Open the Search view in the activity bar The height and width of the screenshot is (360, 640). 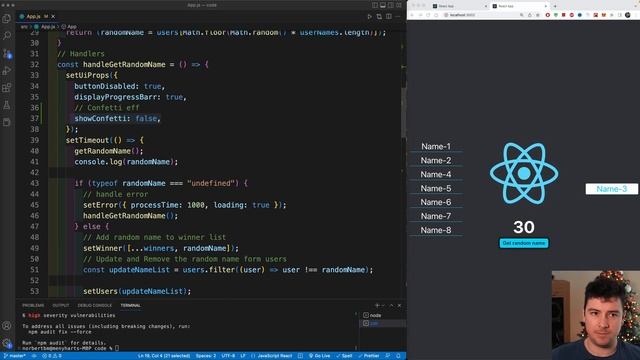(x=7, y=36)
